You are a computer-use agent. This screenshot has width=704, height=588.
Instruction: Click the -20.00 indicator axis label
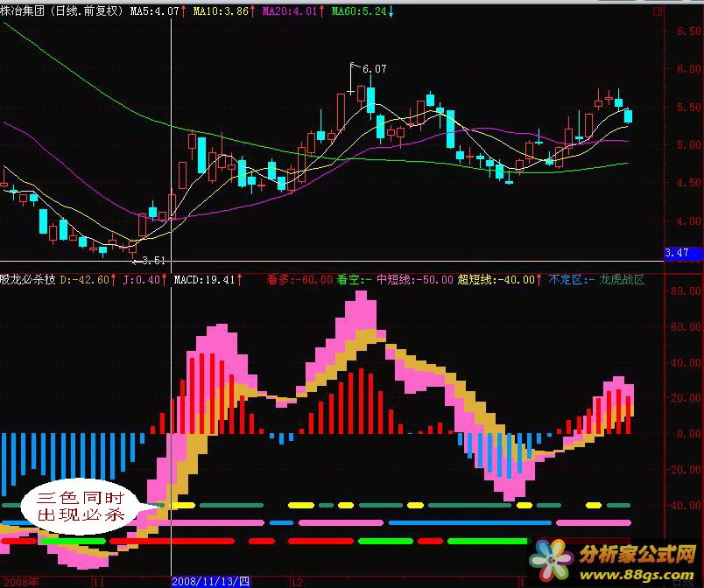point(684,470)
